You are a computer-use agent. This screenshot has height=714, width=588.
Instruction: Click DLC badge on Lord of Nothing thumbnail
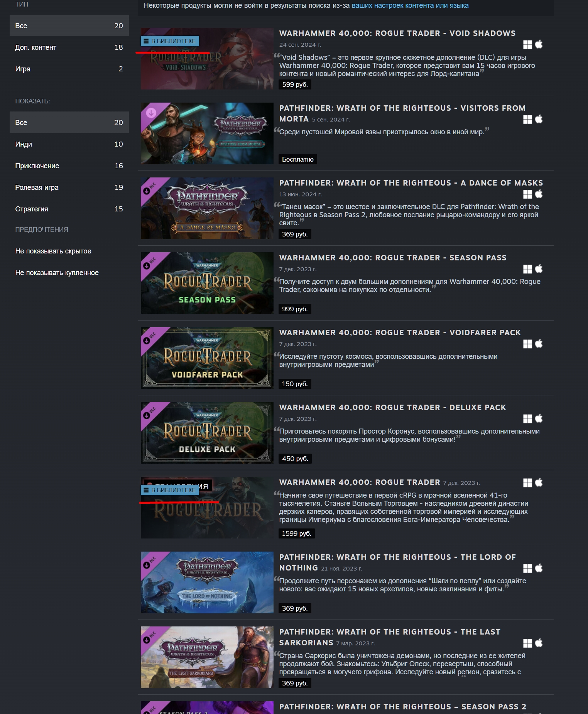[x=150, y=562]
